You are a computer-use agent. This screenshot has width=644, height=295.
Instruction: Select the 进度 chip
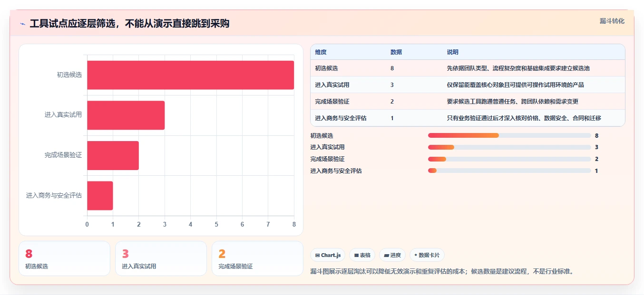(392, 255)
